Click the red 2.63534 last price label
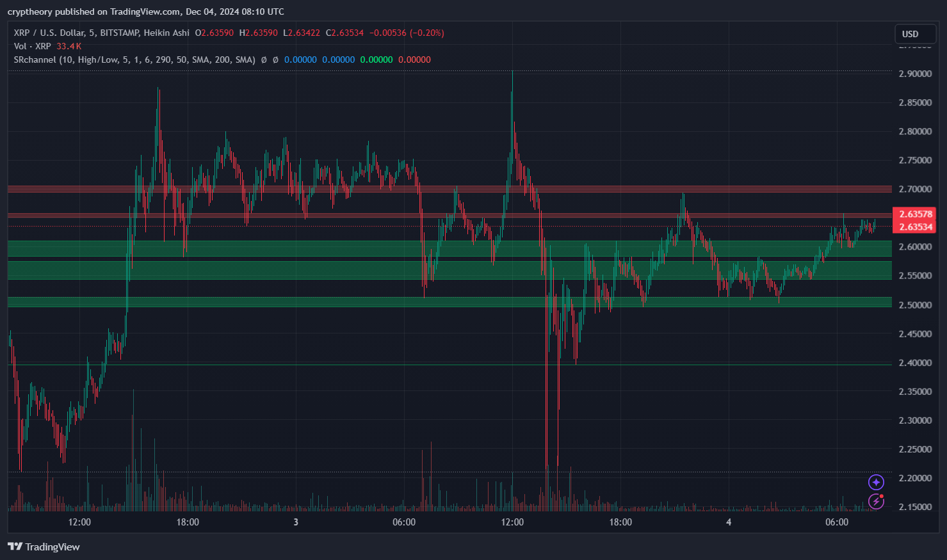947x560 pixels. (915, 227)
